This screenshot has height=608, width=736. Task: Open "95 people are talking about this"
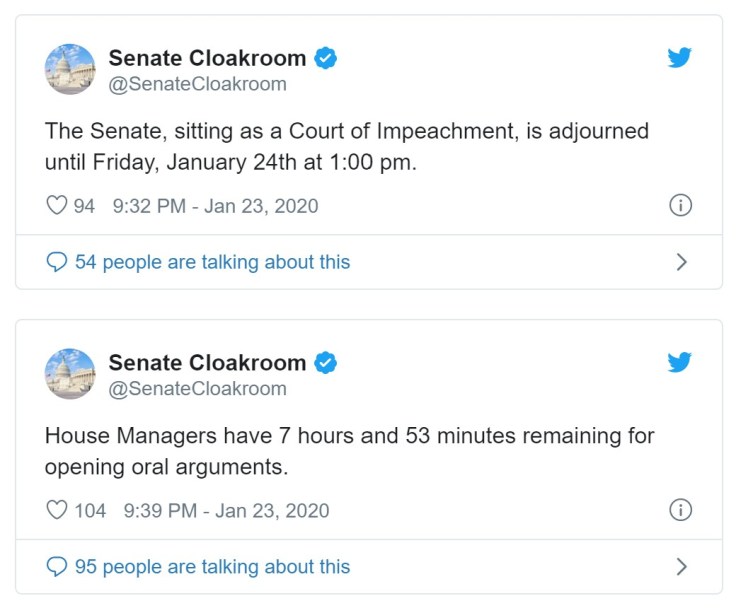[x=212, y=567]
